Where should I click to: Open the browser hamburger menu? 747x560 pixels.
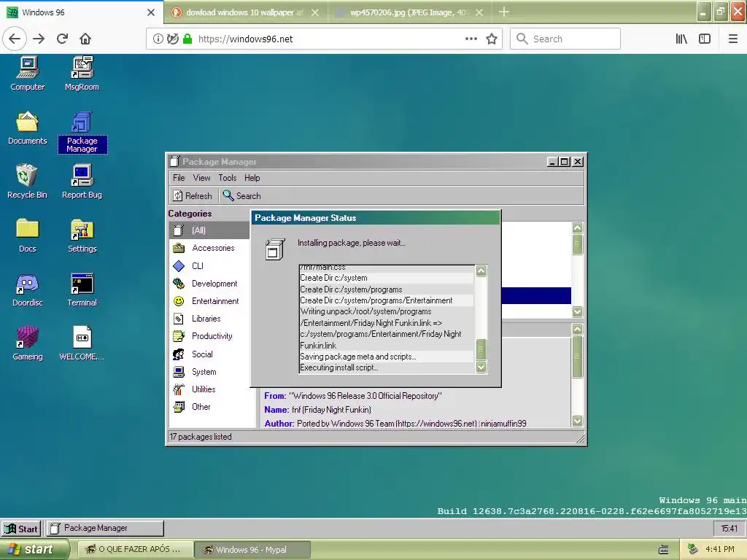[732, 39]
